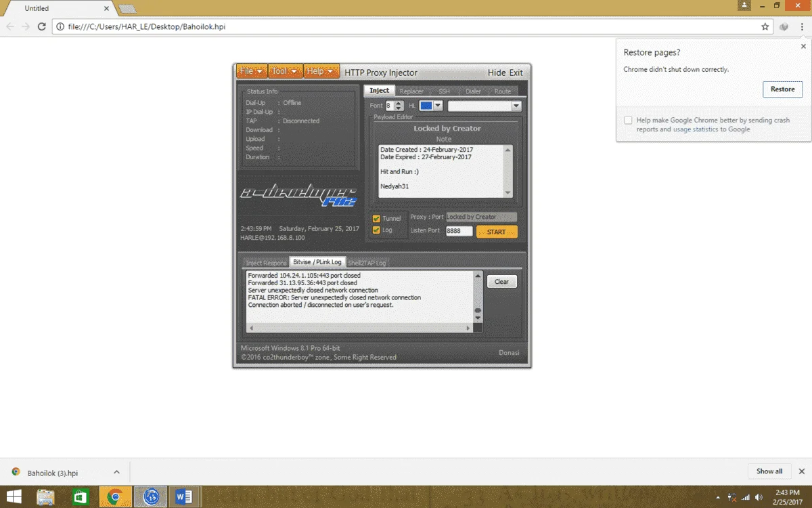
Task: Bookmark the page with star icon
Action: pos(765,26)
